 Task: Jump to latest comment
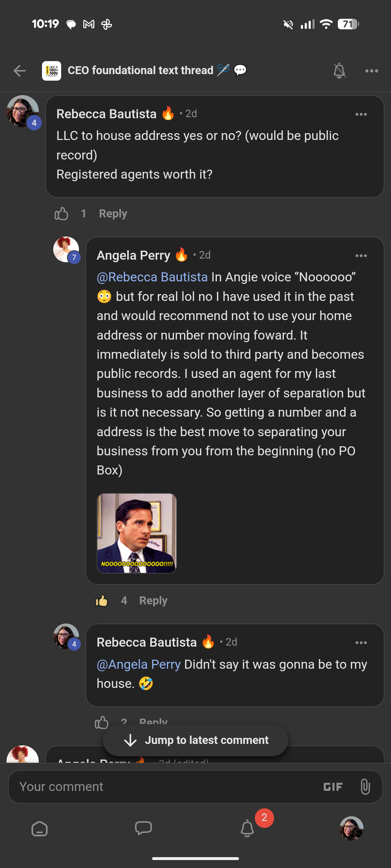click(x=195, y=740)
